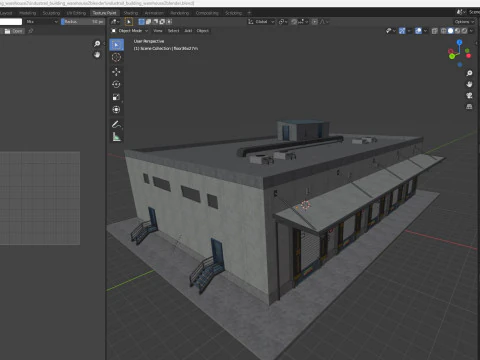Open the Global transform orientation dropdown
Image resolution: width=480 pixels, height=360 pixels.
pyautogui.click(x=261, y=22)
